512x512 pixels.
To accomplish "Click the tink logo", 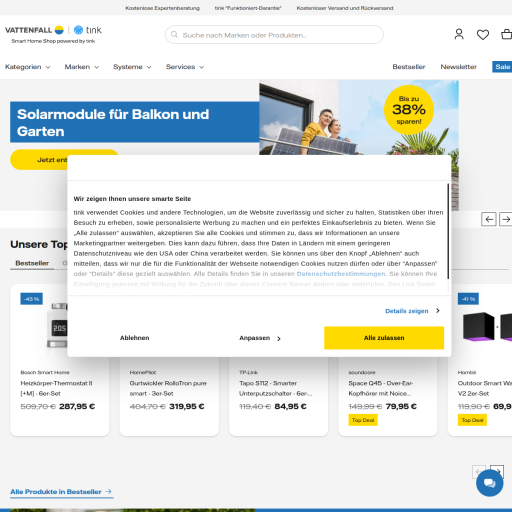I will tap(88, 30).
